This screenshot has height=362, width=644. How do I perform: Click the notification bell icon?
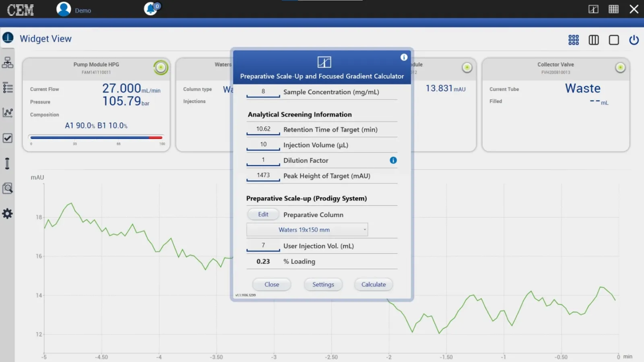(151, 9)
